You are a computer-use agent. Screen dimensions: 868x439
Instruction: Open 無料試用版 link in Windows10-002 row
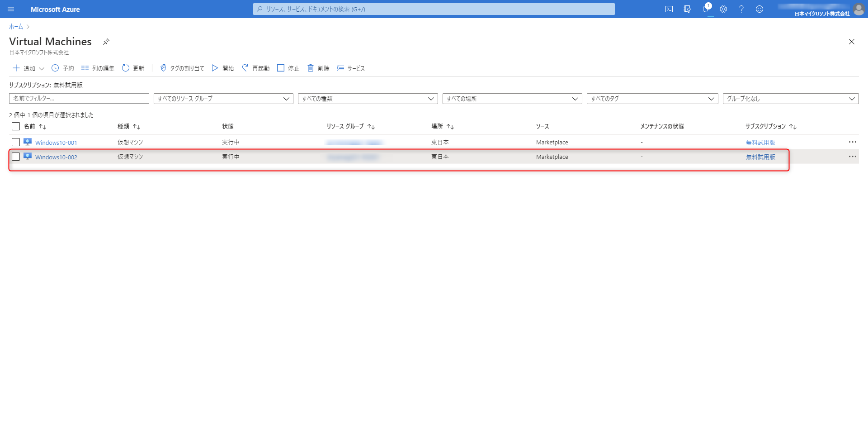(x=760, y=157)
